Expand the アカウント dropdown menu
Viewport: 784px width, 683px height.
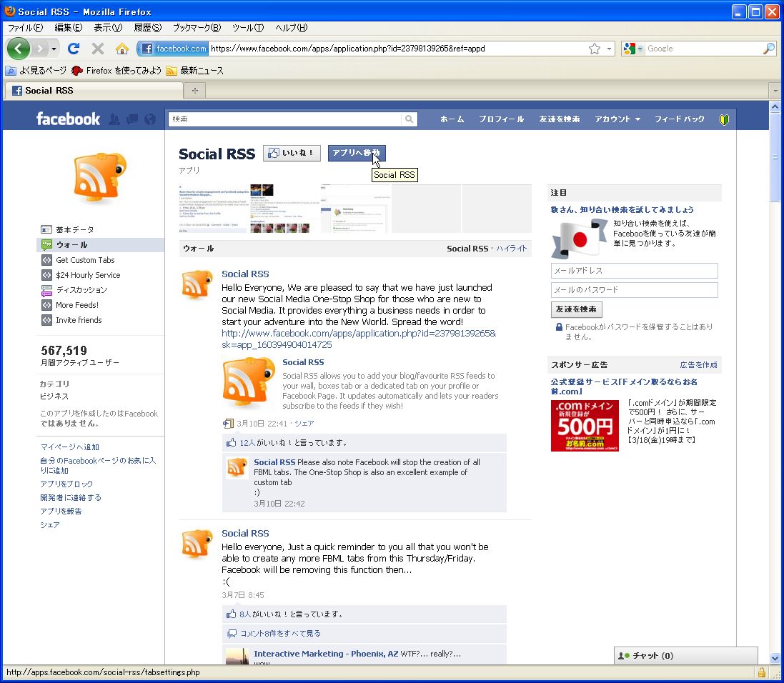[x=617, y=119]
